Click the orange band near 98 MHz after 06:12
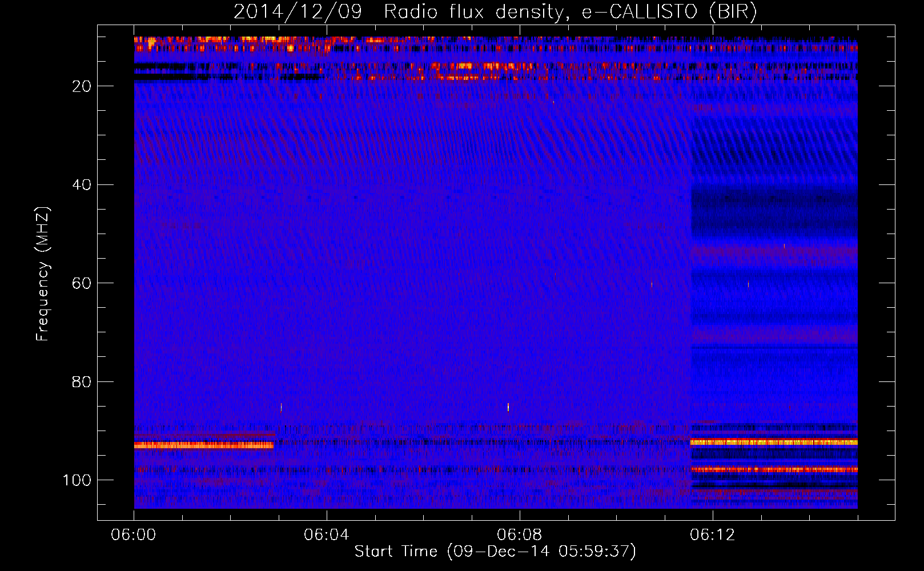Image resolution: width=924 pixels, height=571 pixels. (x=774, y=469)
